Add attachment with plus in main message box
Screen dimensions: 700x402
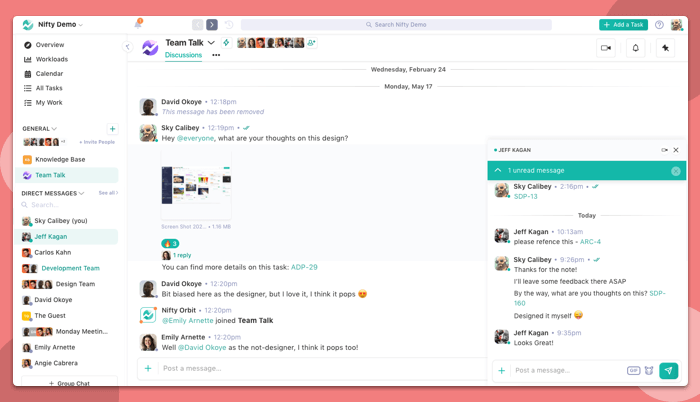pyautogui.click(x=148, y=368)
